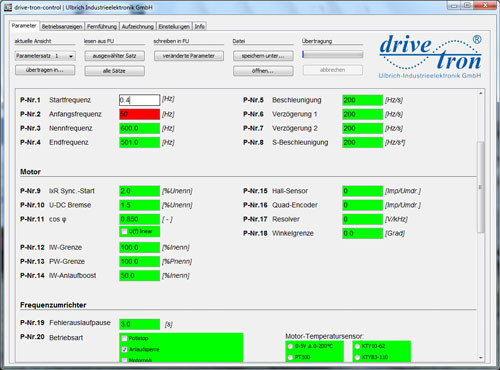Click the Übertragung progress bar
The height and width of the screenshot is (370, 500).
coord(332,54)
